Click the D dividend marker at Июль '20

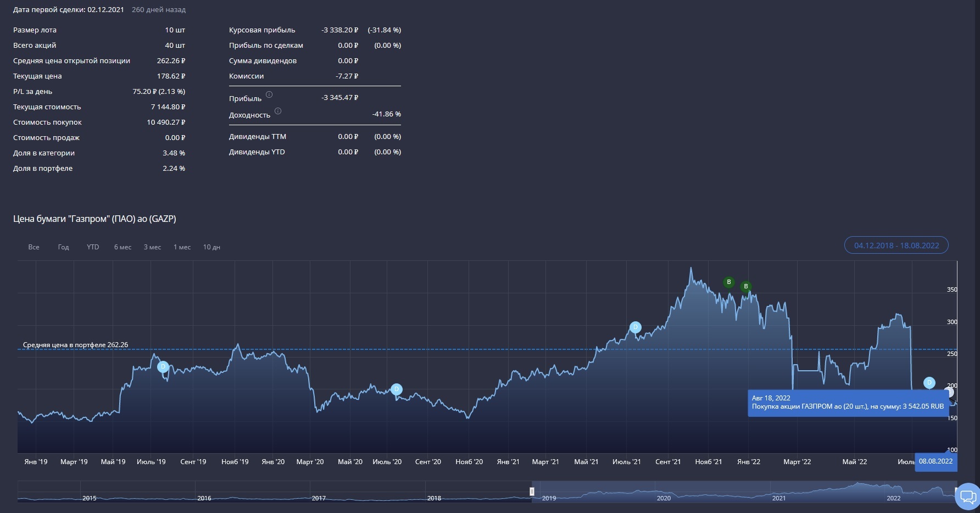tap(397, 389)
